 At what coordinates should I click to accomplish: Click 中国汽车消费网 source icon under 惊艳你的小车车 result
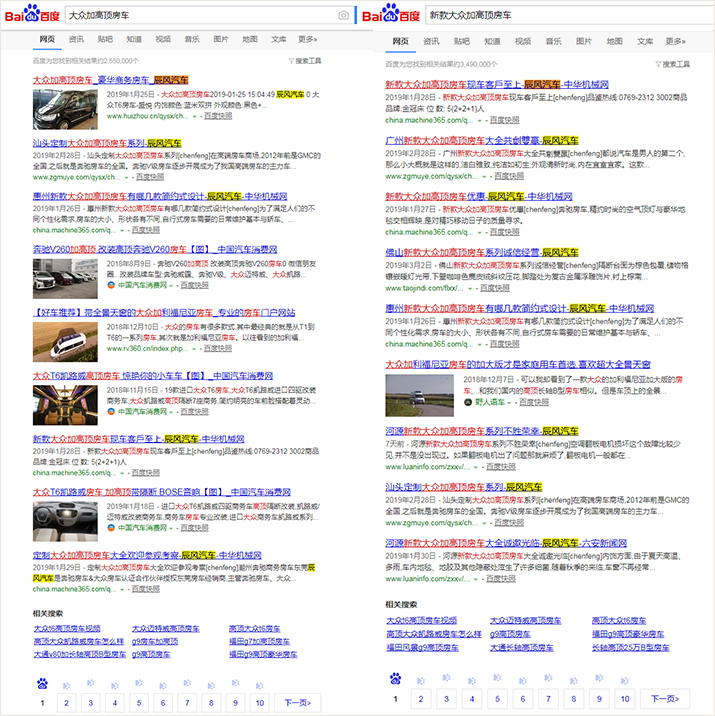point(110,411)
